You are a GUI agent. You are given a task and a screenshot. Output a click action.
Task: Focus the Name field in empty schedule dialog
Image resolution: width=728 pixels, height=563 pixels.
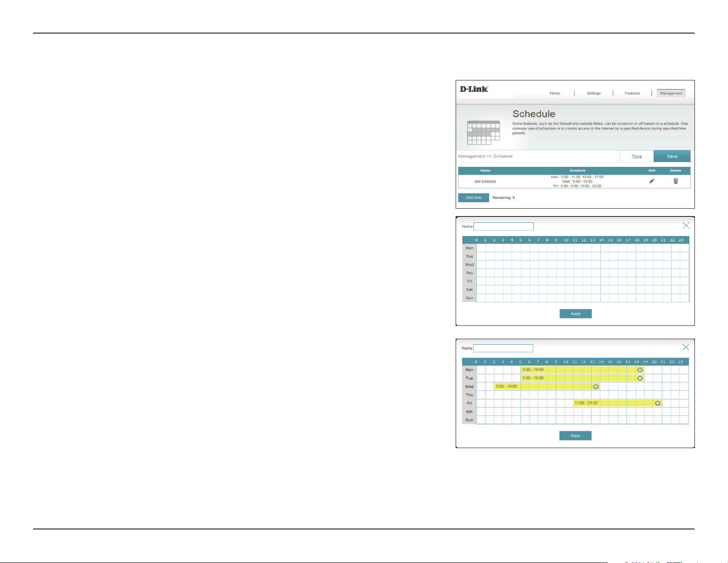[503, 227]
